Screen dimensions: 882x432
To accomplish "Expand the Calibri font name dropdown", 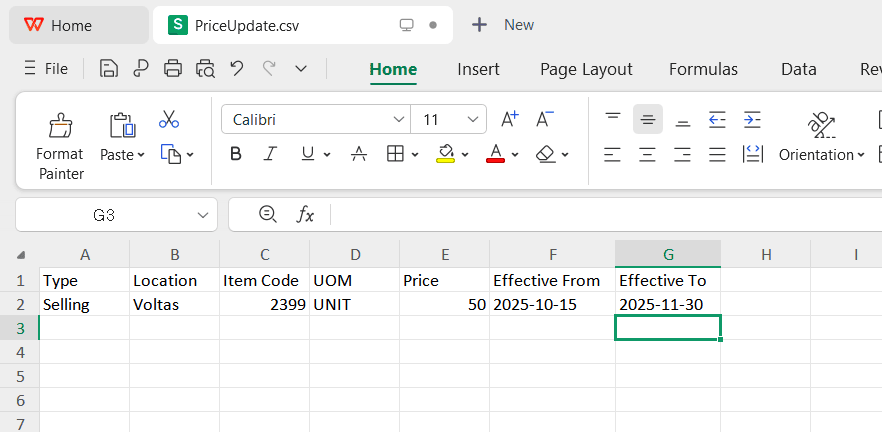I will 398,120.
